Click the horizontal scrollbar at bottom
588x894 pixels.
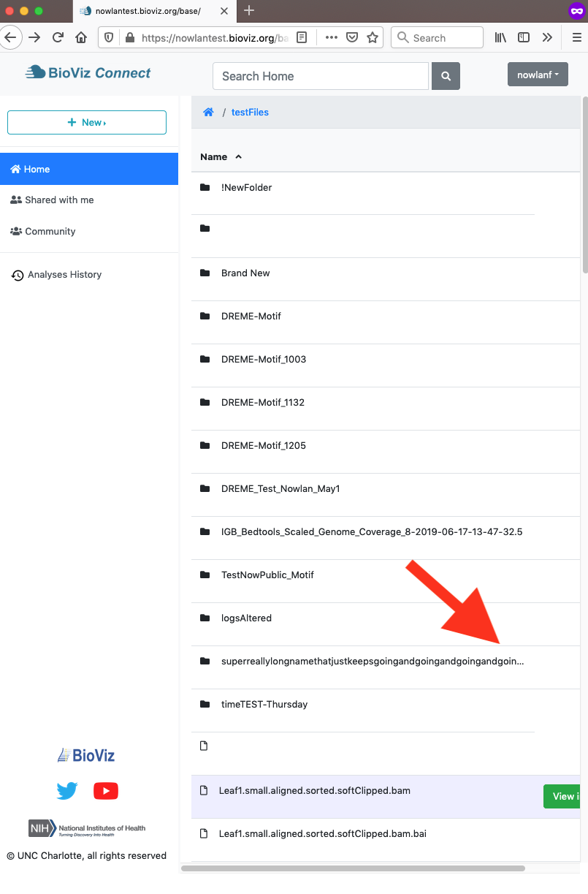point(353,868)
